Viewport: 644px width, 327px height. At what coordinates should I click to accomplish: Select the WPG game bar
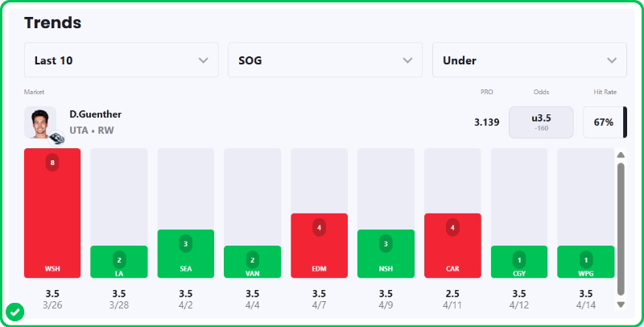click(586, 261)
